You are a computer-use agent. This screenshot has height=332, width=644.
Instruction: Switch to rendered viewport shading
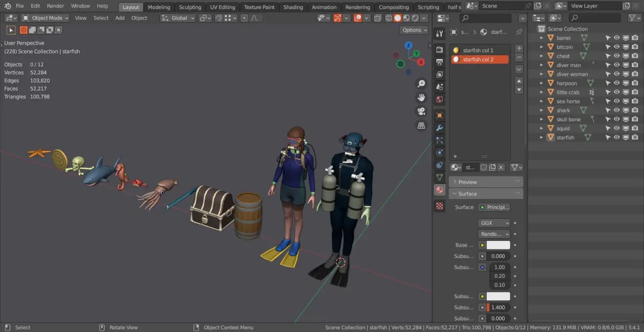415,18
